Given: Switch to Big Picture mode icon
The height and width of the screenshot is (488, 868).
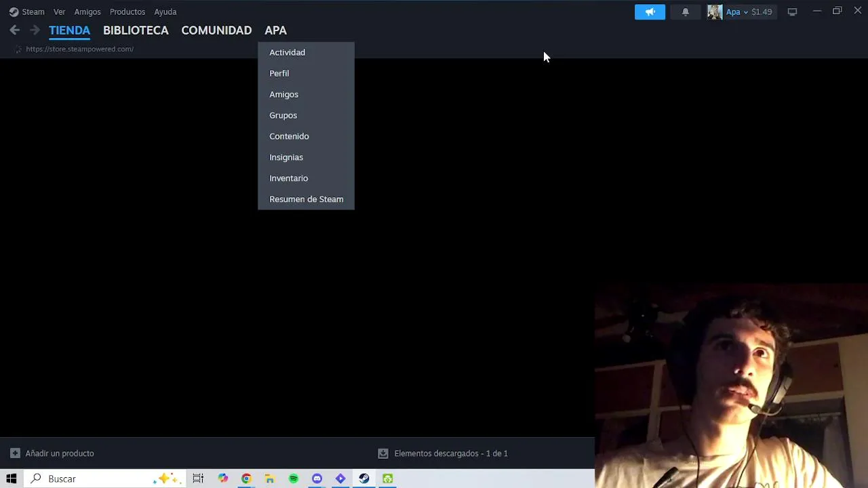Looking at the screenshot, I should pos(792,12).
